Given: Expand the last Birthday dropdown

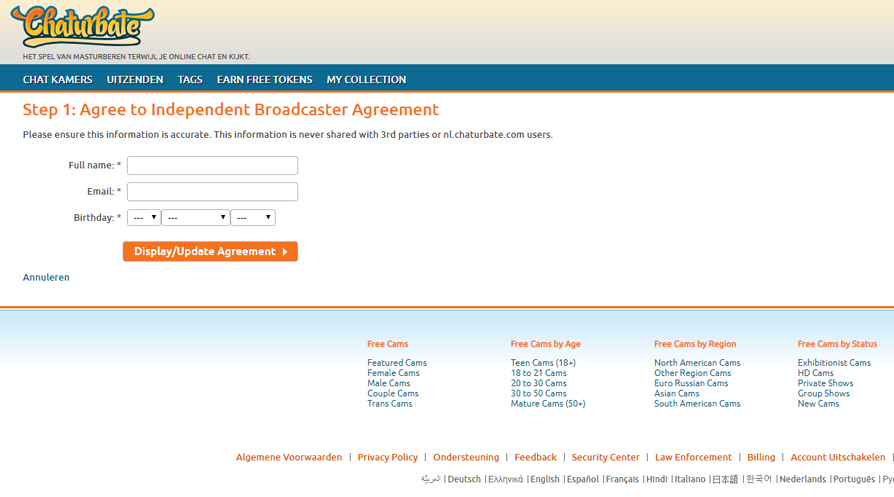Looking at the screenshot, I should pos(253,217).
